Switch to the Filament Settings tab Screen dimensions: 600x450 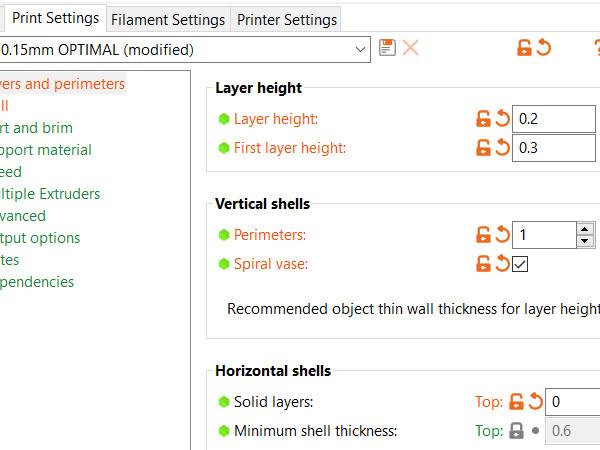click(168, 20)
